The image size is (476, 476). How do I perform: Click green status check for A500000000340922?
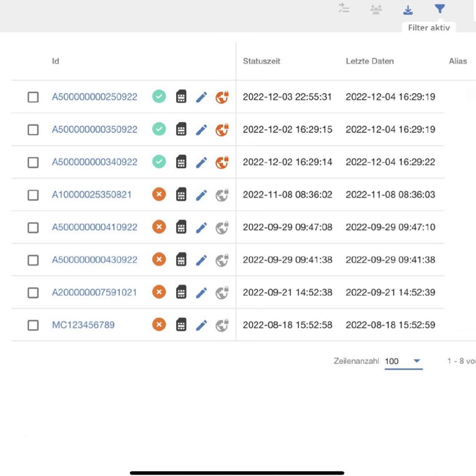pos(159,162)
